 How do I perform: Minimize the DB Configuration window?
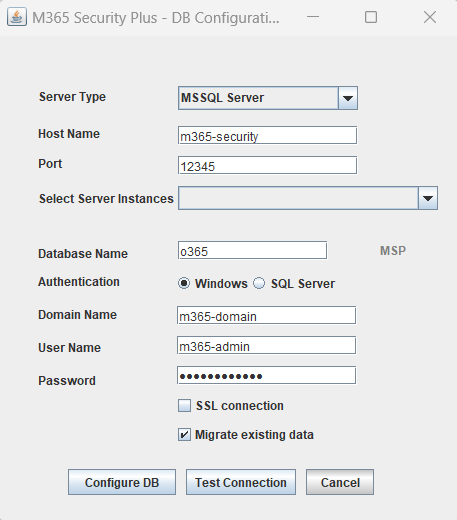pyautogui.click(x=313, y=17)
